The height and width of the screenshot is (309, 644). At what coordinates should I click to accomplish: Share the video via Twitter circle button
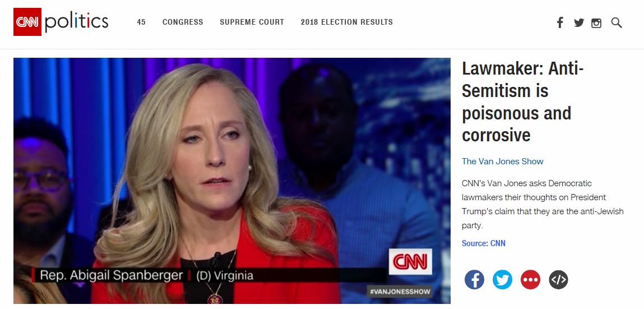pos(502,279)
